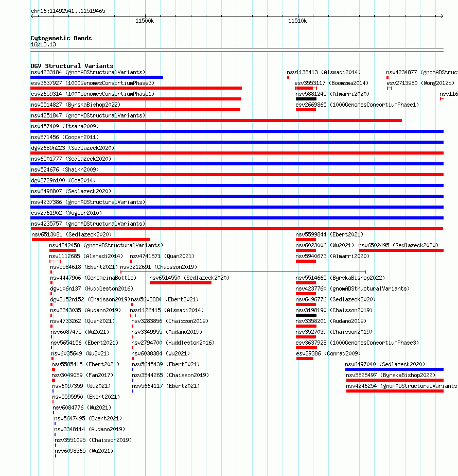Click nsv5599844 (Ebert2021) label
The image size is (458, 476).
[x=329, y=235]
